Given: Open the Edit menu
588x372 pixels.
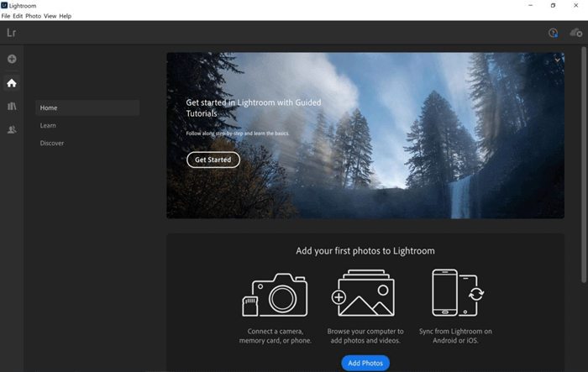Looking at the screenshot, I should (x=18, y=16).
